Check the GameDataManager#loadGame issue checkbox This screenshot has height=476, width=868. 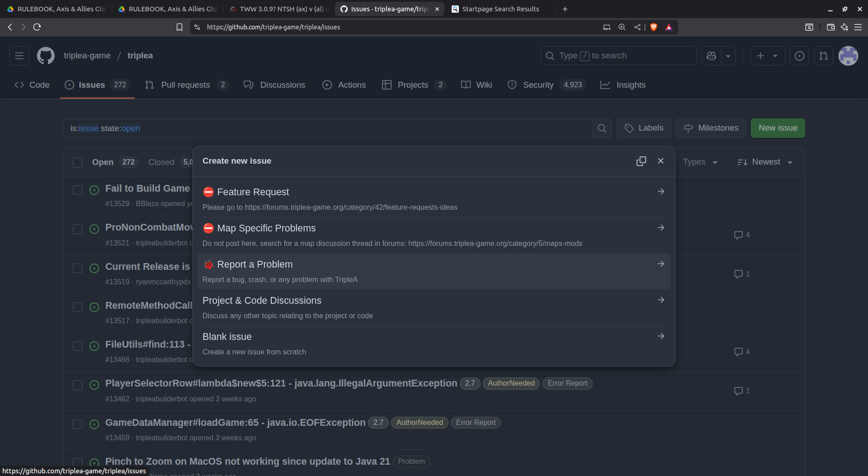pos(77,424)
